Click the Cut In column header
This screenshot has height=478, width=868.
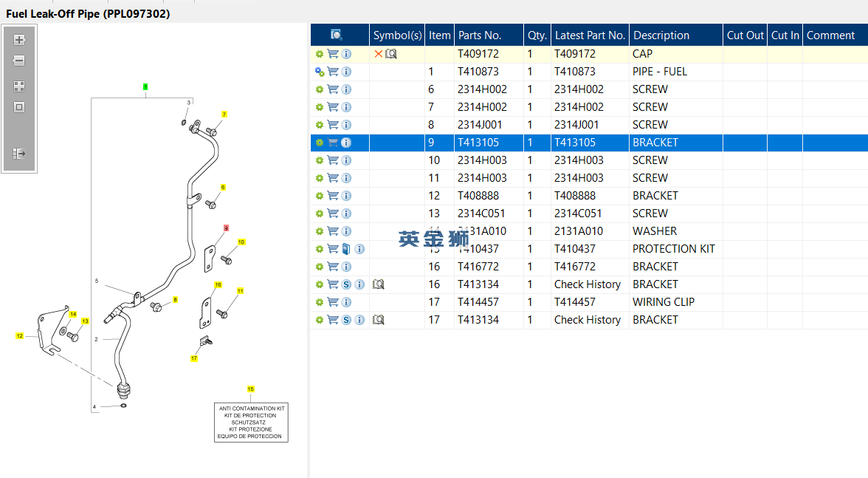point(785,35)
